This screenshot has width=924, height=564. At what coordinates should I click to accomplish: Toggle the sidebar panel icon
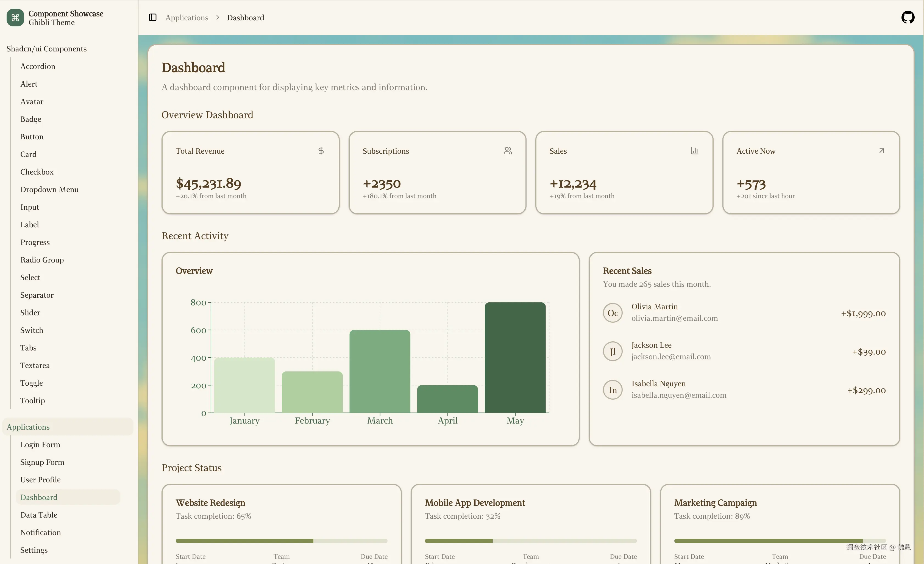(153, 18)
